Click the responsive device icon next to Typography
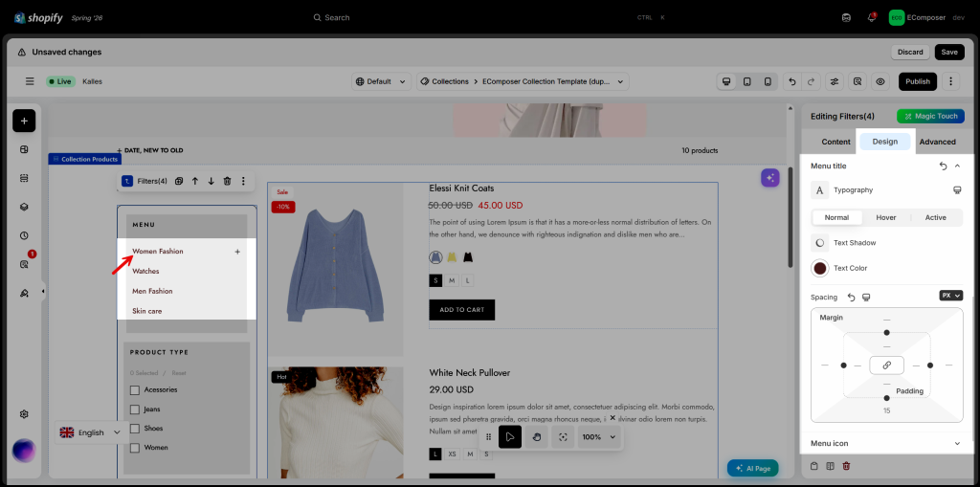 click(957, 190)
